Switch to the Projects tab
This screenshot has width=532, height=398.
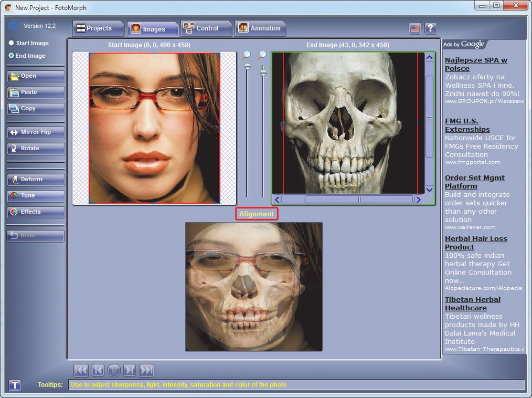95,28
